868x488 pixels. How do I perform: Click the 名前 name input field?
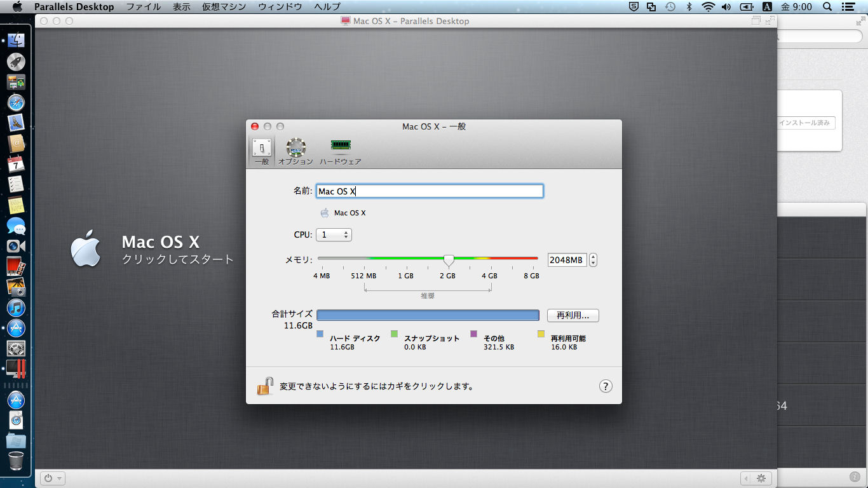430,191
